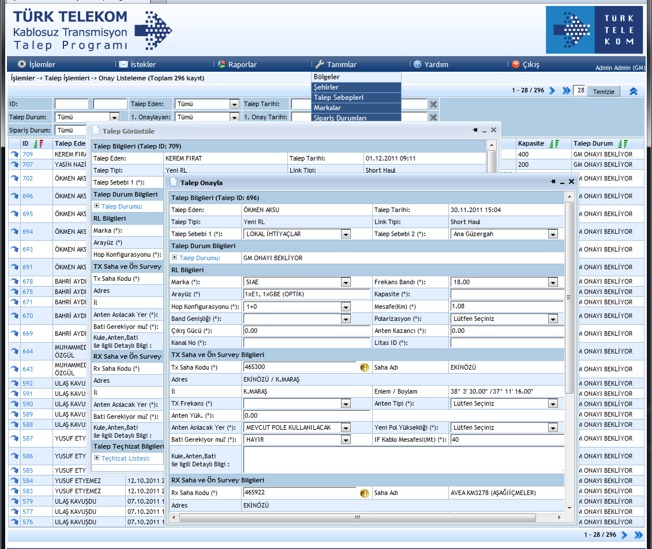The height and width of the screenshot is (549, 652).
Task: Click the arrow icon for row 584
Action: click(x=15, y=481)
